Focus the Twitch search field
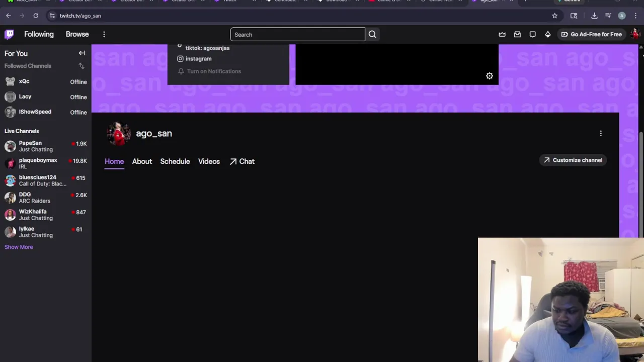This screenshot has height=362, width=644. click(x=297, y=34)
